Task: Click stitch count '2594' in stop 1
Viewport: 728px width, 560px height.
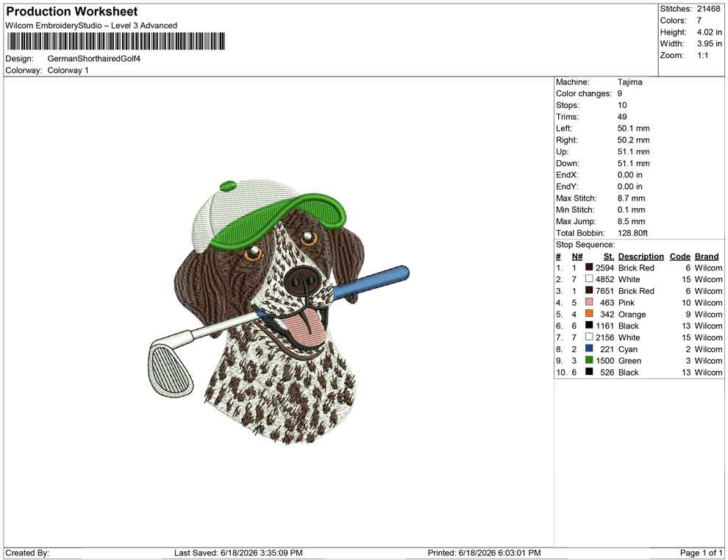Action: [605, 268]
